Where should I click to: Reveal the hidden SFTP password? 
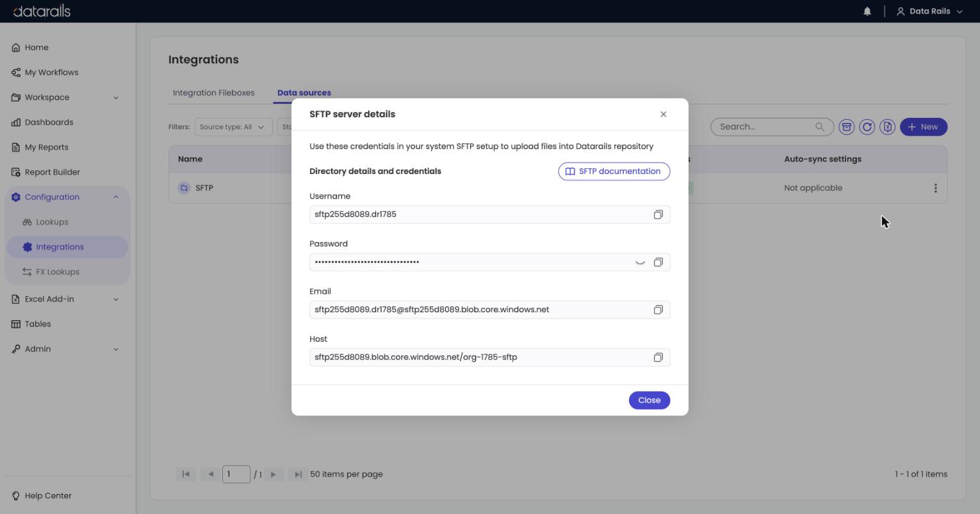click(x=640, y=262)
